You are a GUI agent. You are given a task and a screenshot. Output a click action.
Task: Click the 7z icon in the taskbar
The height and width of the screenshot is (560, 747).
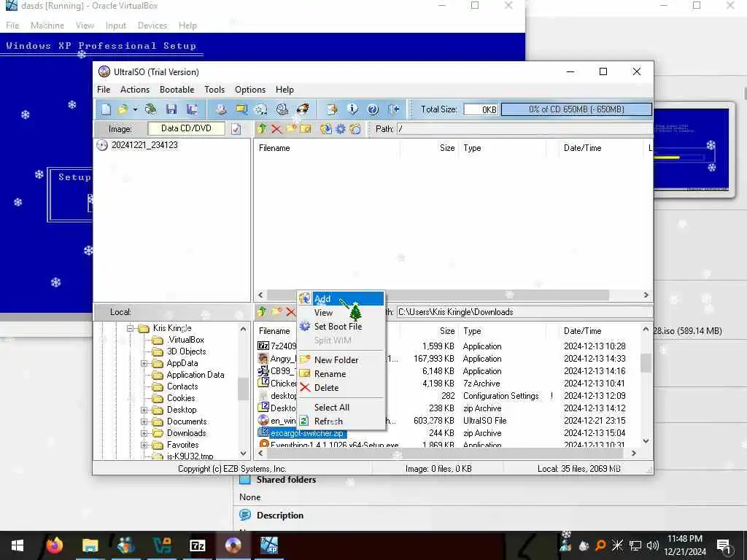point(197,545)
